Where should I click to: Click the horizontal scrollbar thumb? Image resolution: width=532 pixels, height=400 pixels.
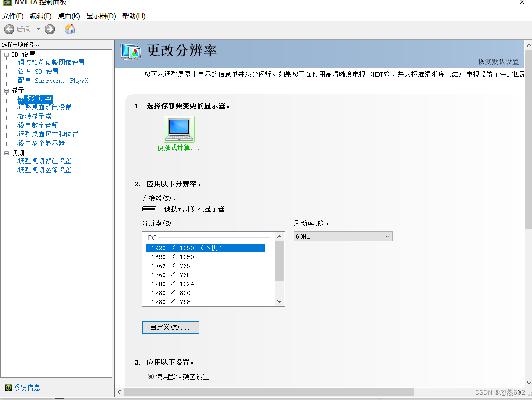coord(269,392)
